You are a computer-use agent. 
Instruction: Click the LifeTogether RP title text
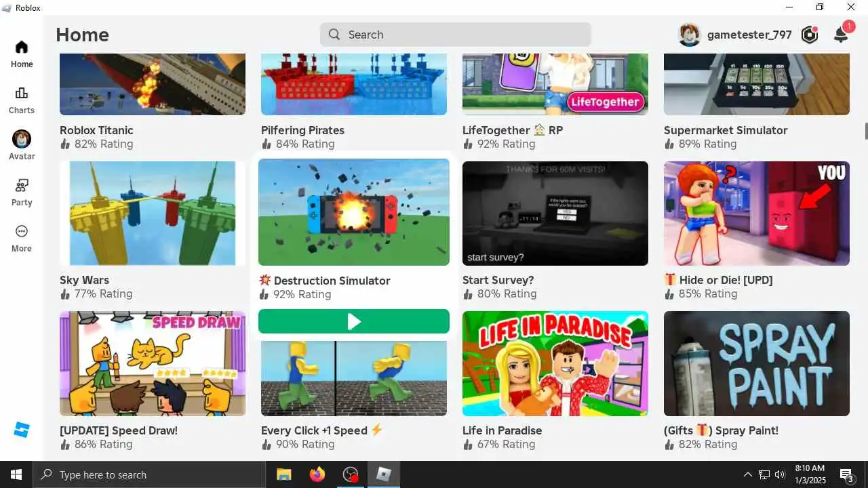(x=513, y=130)
